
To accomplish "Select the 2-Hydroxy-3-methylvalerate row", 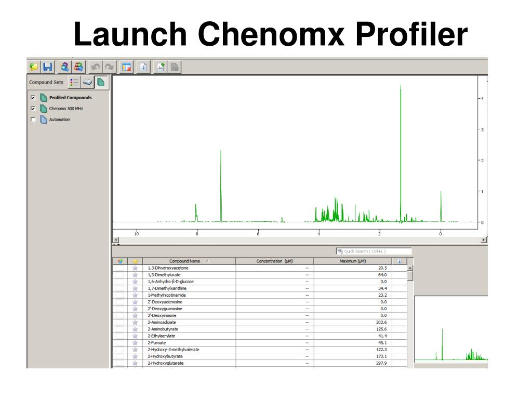I will (x=260, y=350).
